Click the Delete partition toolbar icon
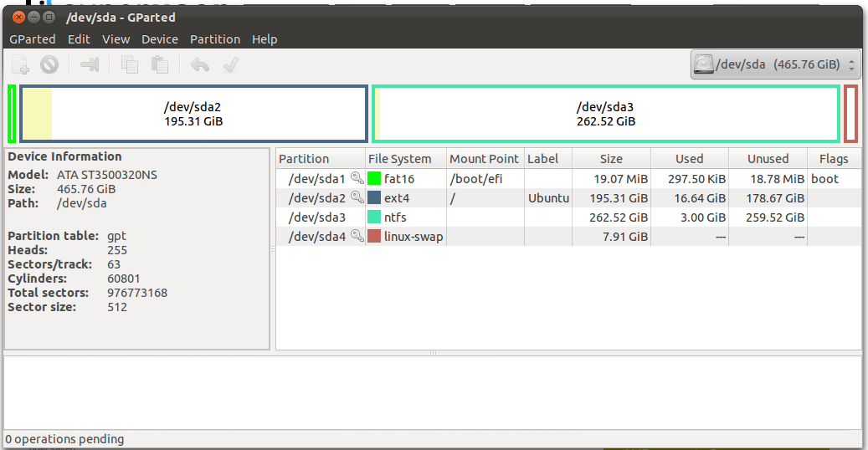868x450 pixels. point(49,64)
